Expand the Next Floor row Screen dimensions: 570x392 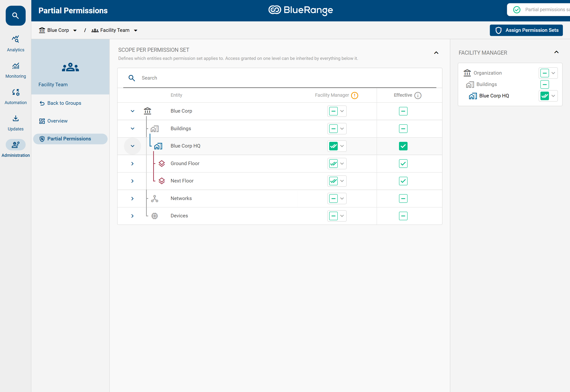point(132,181)
